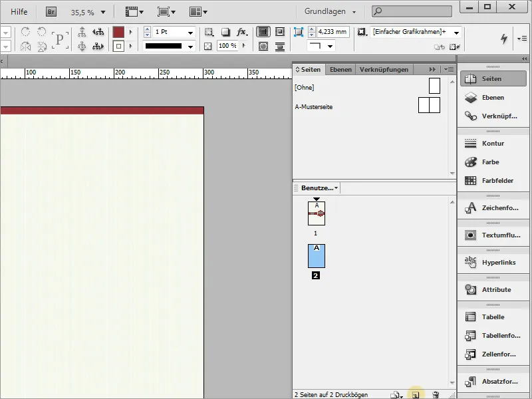This screenshot has width=532, height=399.
Task: Open Hilfe menu
Action: tap(19, 11)
